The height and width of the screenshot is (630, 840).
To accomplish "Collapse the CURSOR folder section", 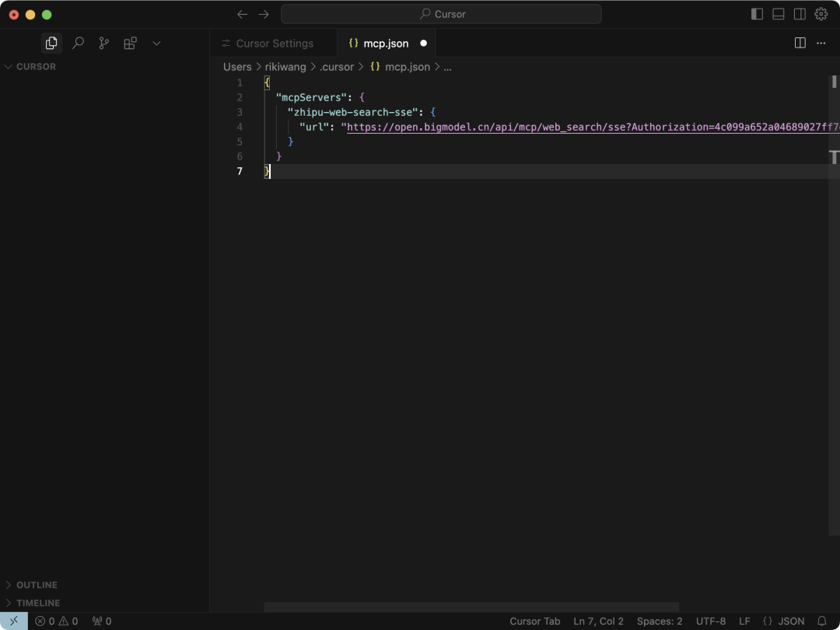I will (x=104, y=66).
